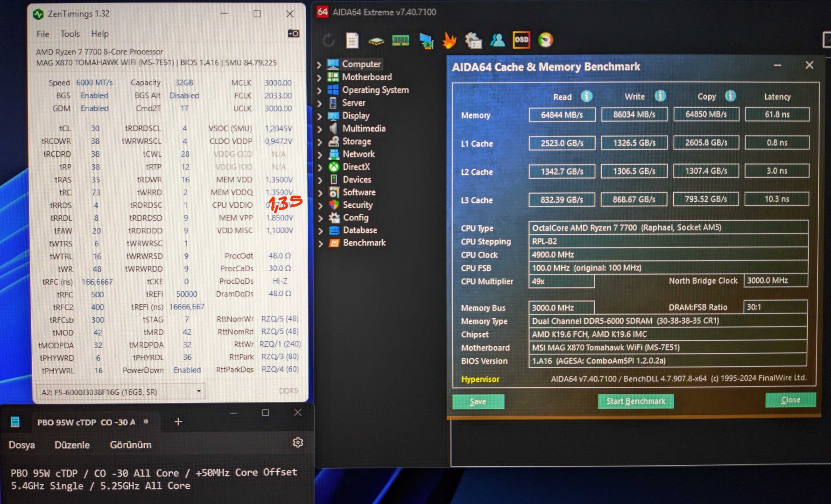Click the VSOC (SMU) value 1,2045V
The width and height of the screenshot is (831, 504).
click(279, 128)
